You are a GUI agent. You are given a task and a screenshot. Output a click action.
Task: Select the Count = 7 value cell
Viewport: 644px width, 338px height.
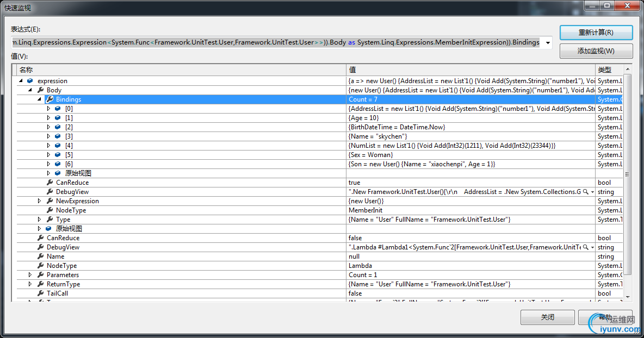coord(471,99)
